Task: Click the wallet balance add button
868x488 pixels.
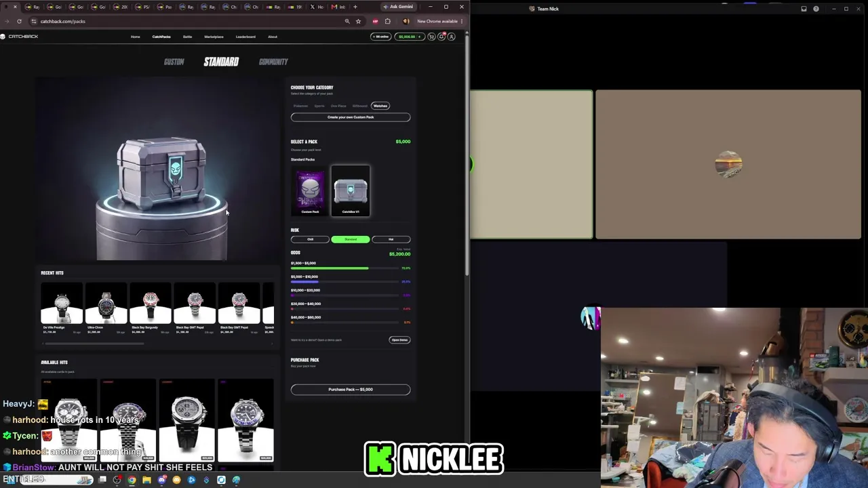Action: (420, 37)
